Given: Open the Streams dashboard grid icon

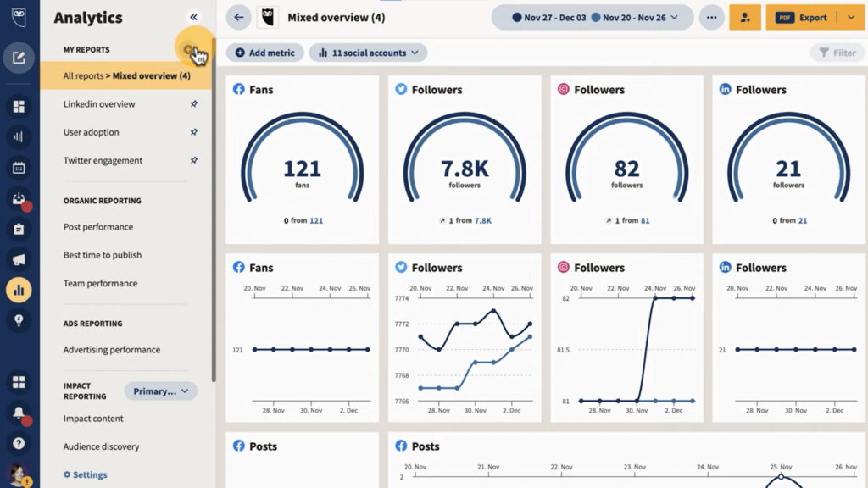Looking at the screenshot, I should tap(19, 106).
